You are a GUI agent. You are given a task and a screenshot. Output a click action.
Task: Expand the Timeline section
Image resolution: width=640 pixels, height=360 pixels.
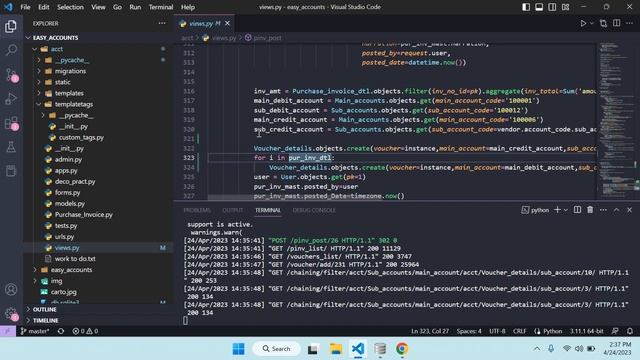[x=98, y=320]
